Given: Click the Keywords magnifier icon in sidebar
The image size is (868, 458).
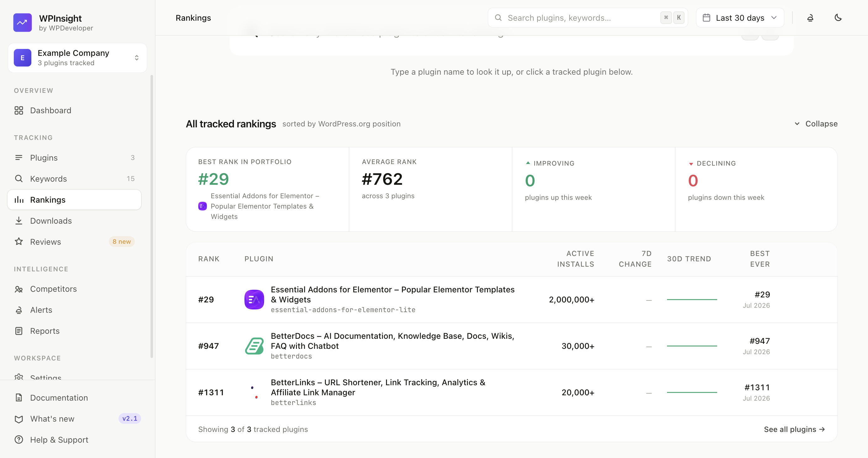Looking at the screenshot, I should (x=19, y=178).
